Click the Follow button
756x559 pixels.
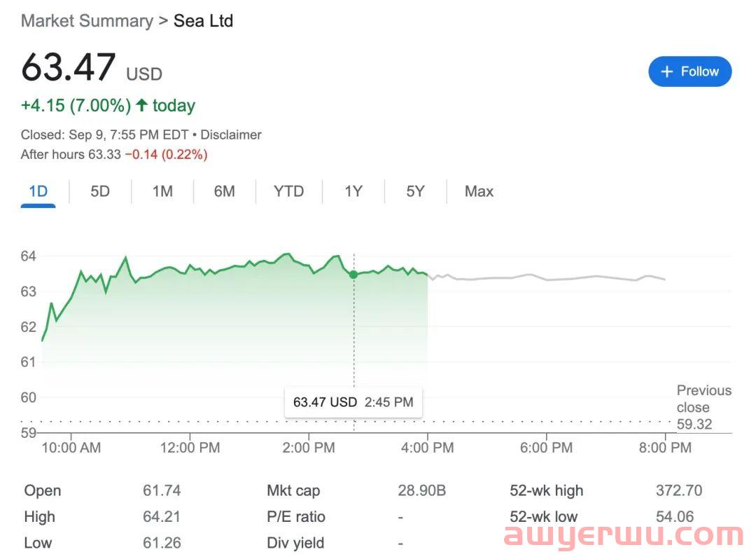(689, 71)
